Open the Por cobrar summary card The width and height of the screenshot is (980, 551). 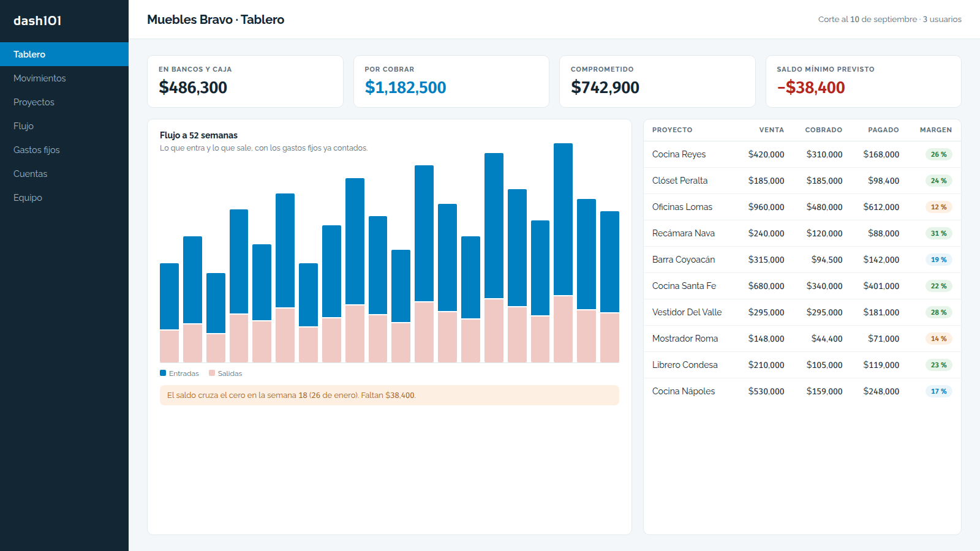click(451, 81)
